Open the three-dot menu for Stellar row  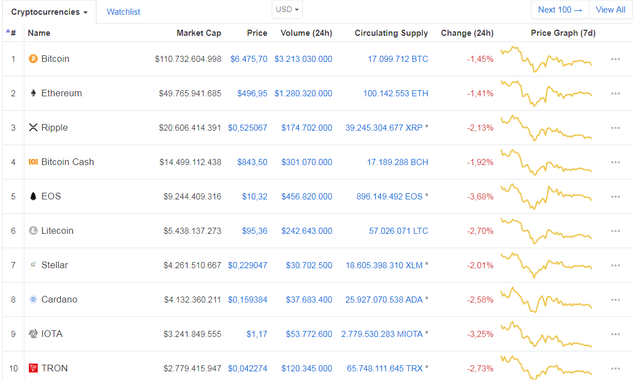pos(616,265)
